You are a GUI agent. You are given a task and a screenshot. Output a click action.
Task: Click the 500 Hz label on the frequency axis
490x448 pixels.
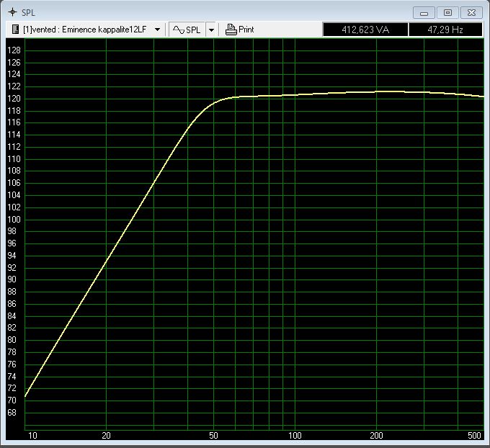pyautogui.click(x=474, y=436)
